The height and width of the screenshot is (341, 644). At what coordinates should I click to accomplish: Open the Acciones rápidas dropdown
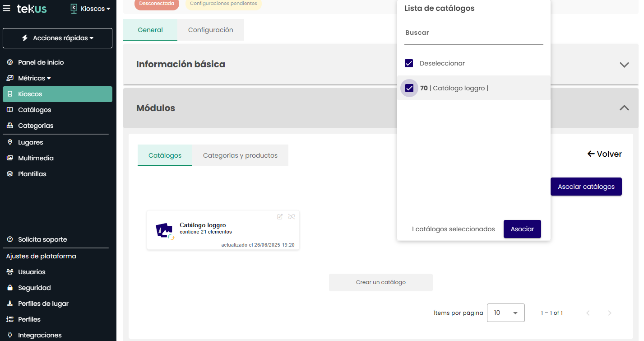point(58,38)
